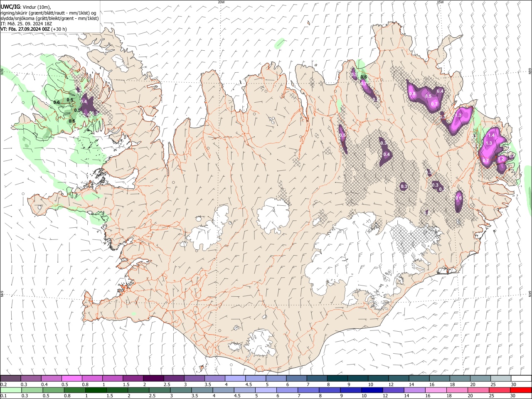Pick snow scale swatch between 18 and 20
Screen dimensions: 532x399
(460, 378)
